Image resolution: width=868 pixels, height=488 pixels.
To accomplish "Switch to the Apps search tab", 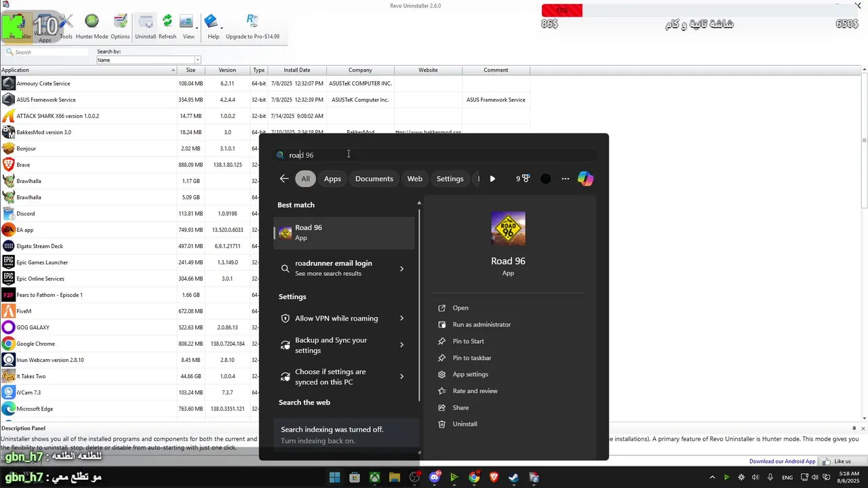I will [x=332, y=179].
